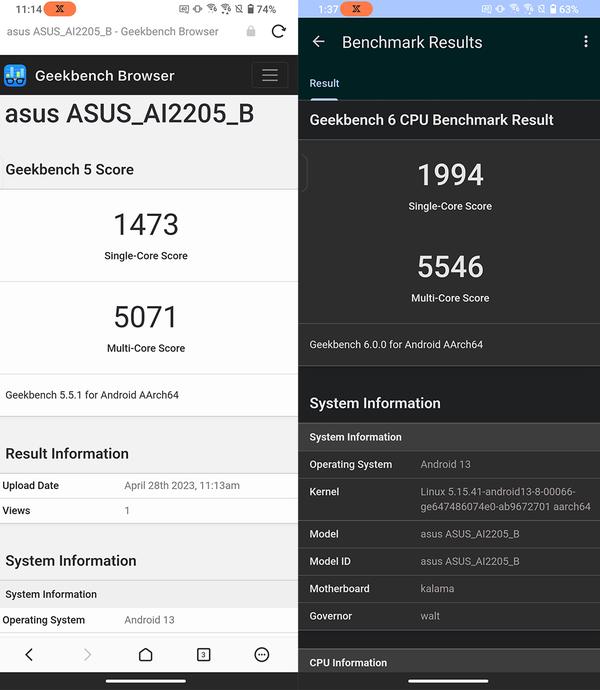Click 'Android 13' value in Geekbench Browser

[x=149, y=620]
